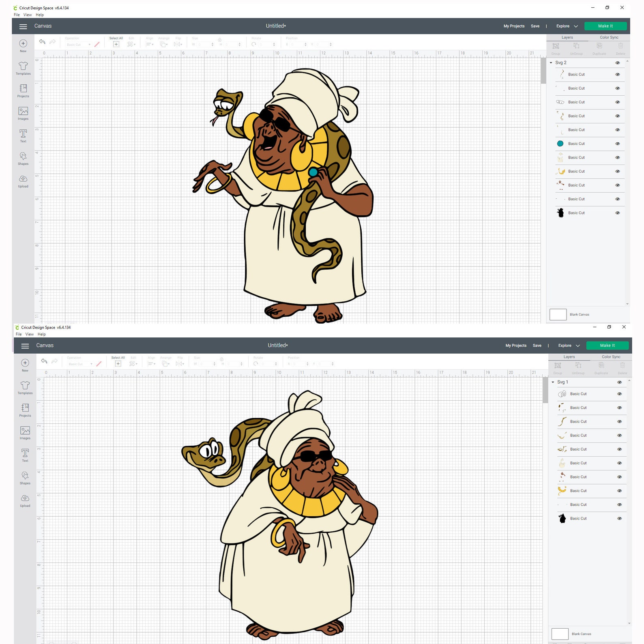The width and height of the screenshot is (644, 644).
Task: Click Select All in the Svg 2 window toolbar
Action: pyautogui.click(x=116, y=42)
